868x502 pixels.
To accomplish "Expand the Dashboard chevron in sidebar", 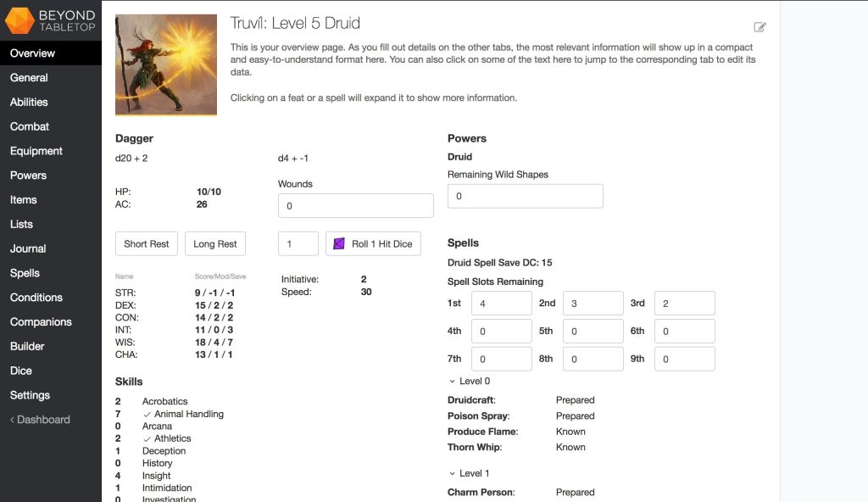I will pos(11,419).
